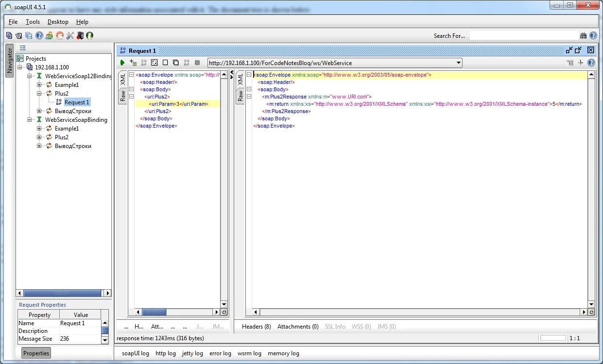Open the error log tab
The height and width of the screenshot is (364, 603).
pos(220,353)
